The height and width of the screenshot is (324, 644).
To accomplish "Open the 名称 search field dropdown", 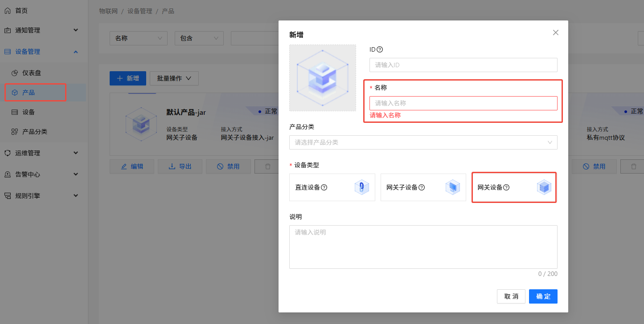I will (x=139, y=38).
